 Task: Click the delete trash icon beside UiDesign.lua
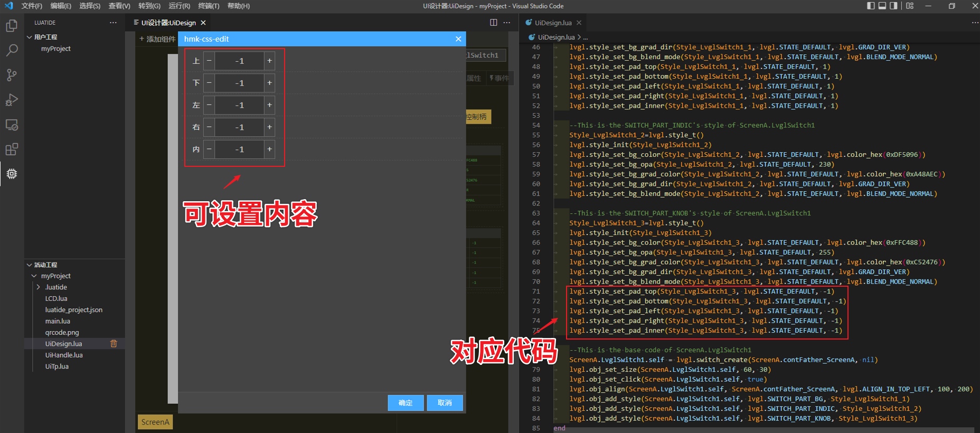pos(114,344)
